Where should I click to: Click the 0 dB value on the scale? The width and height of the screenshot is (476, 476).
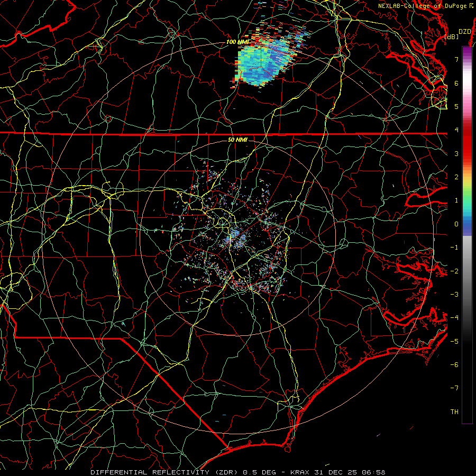[456, 224]
